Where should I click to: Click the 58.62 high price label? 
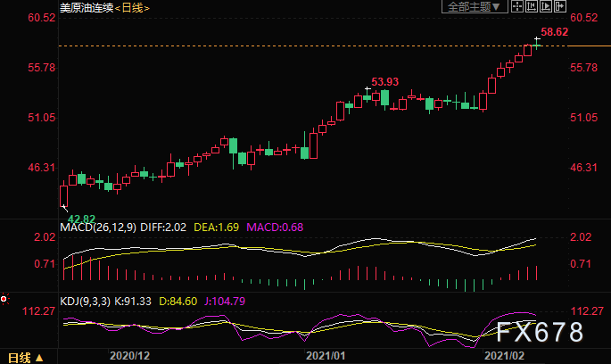click(x=555, y=32)
